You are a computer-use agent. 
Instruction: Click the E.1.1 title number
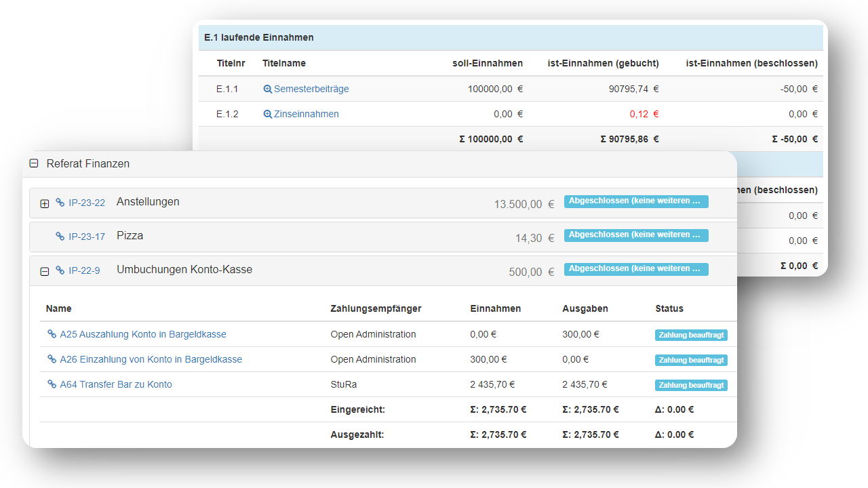(x=227, y=89)
